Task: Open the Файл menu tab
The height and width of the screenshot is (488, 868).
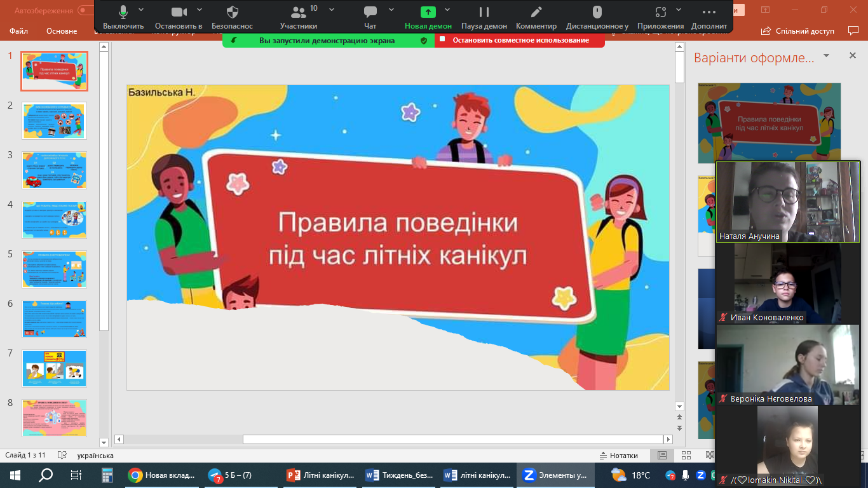Action: (18, 30)
